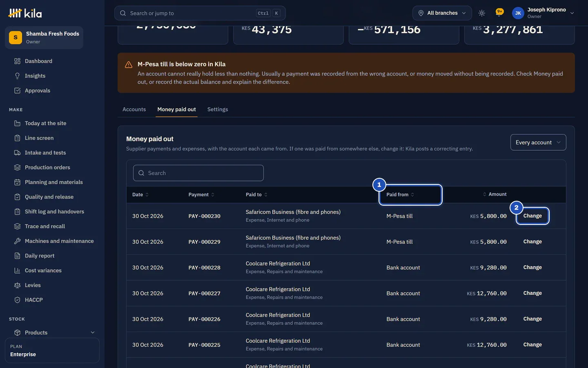The width and height of the screenshot is (588, 368).
Task: Open the Settings tab
Action: coord(218,110)
